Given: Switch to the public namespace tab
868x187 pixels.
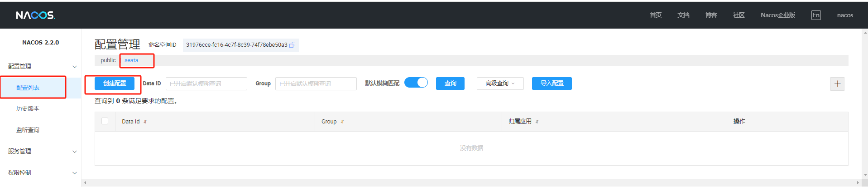Looking at the screenshot, I should tap(108, 60).
